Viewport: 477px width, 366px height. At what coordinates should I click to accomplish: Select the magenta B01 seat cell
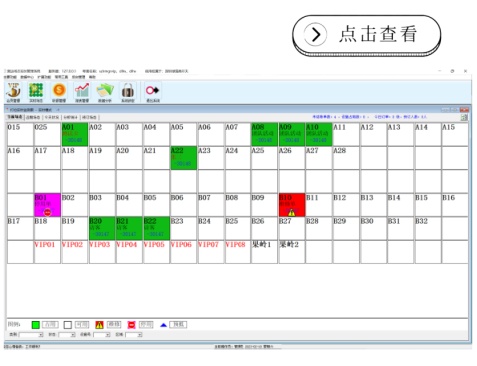coord(47,205)
